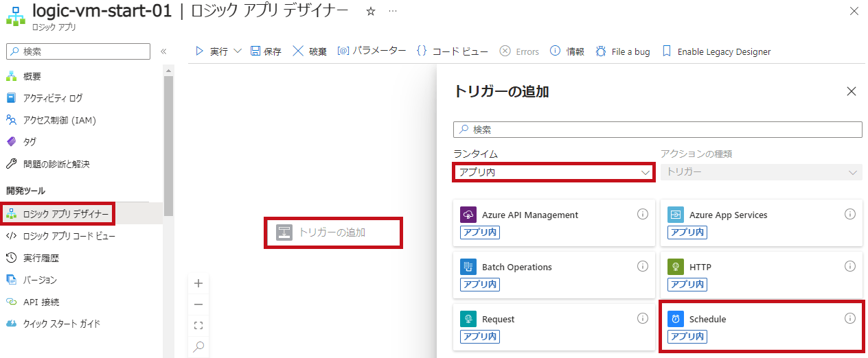Click 情報 info toolbar button
The height and width of the screenshot is (358, 868).
point(567,51)
